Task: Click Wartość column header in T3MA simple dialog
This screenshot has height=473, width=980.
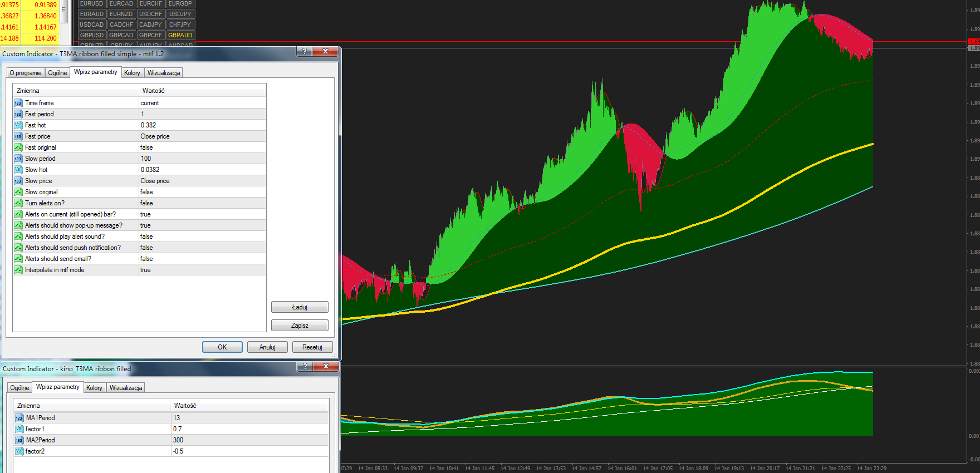Action: [203, 91]
